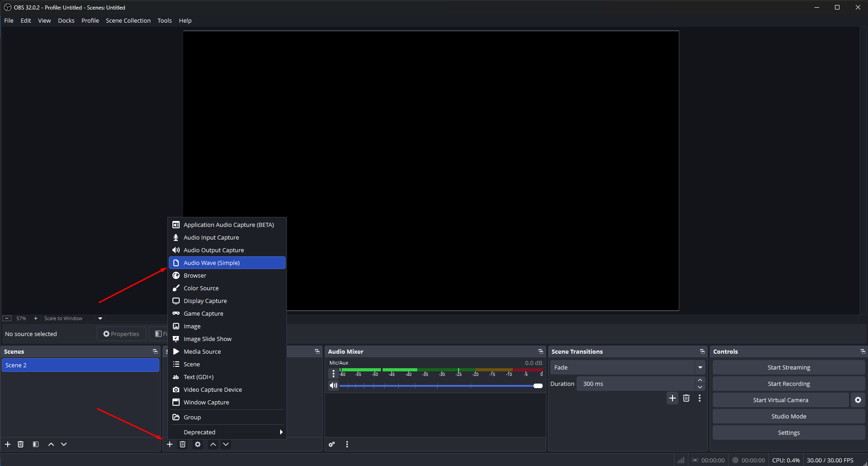
Task: Add a new source with the plus icon
Action: click(x=170, y=444)
